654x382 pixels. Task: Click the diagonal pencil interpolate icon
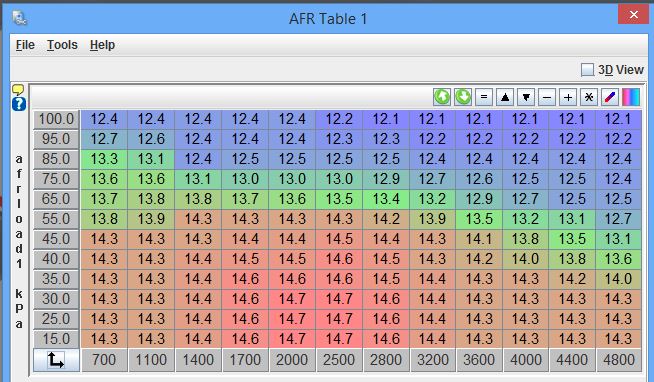[610, 97]
